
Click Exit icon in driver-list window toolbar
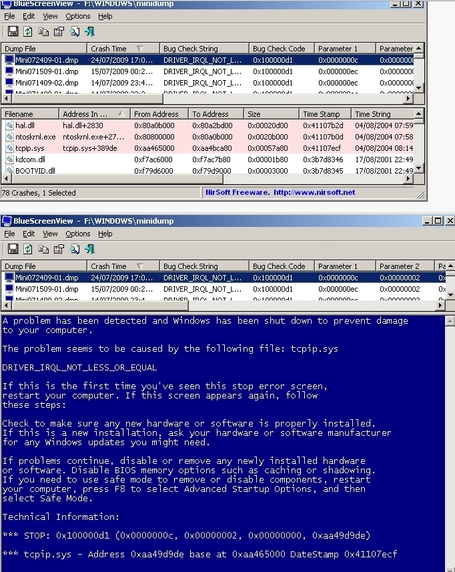(90, 32)
